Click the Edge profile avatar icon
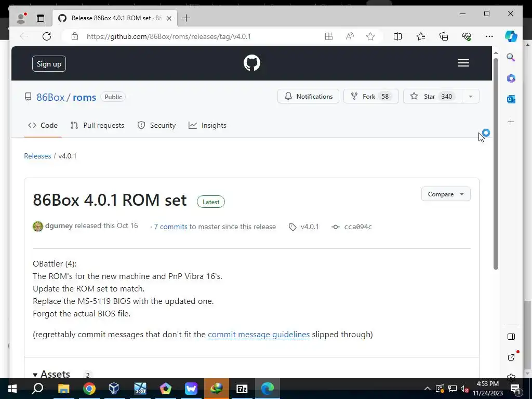 (21, 18)
